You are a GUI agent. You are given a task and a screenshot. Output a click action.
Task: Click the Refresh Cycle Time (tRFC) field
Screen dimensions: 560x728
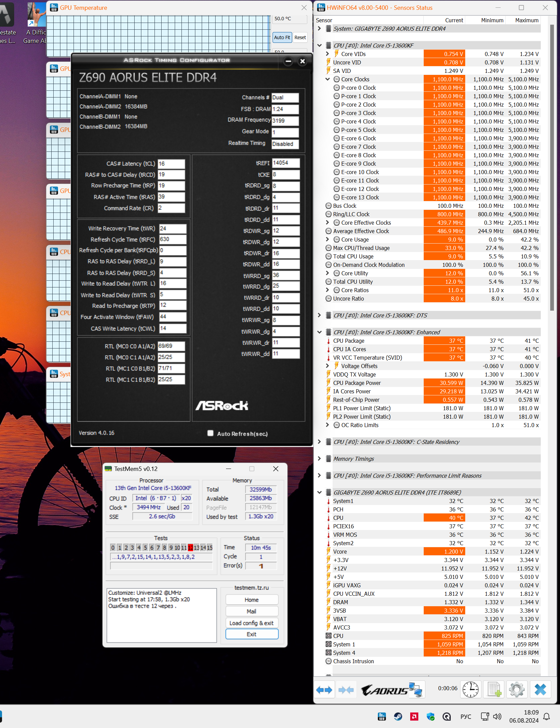coord(172,239)
